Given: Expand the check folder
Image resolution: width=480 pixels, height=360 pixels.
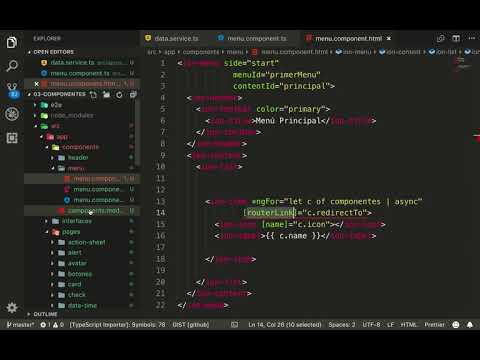Looking at the screenshot, I should [x=76, y=295].
